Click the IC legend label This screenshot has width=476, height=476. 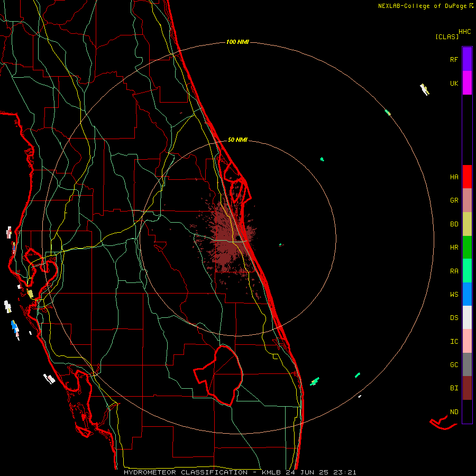pos(454,342)
